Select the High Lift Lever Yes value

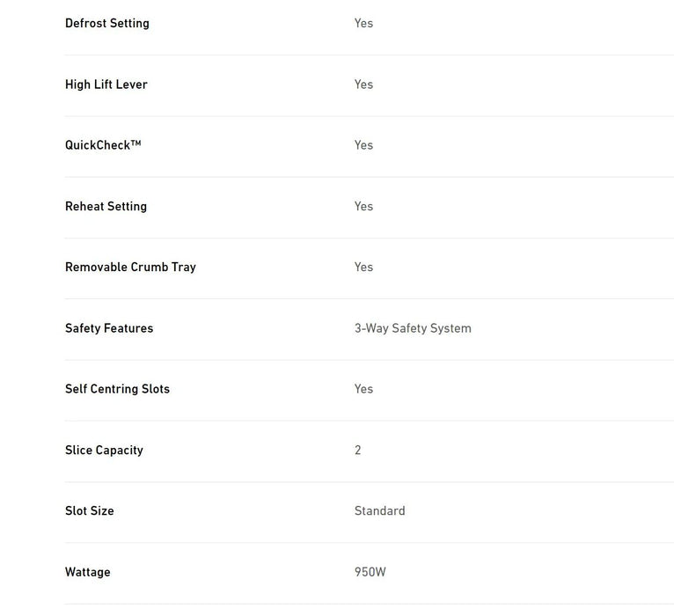click(363, 84)
